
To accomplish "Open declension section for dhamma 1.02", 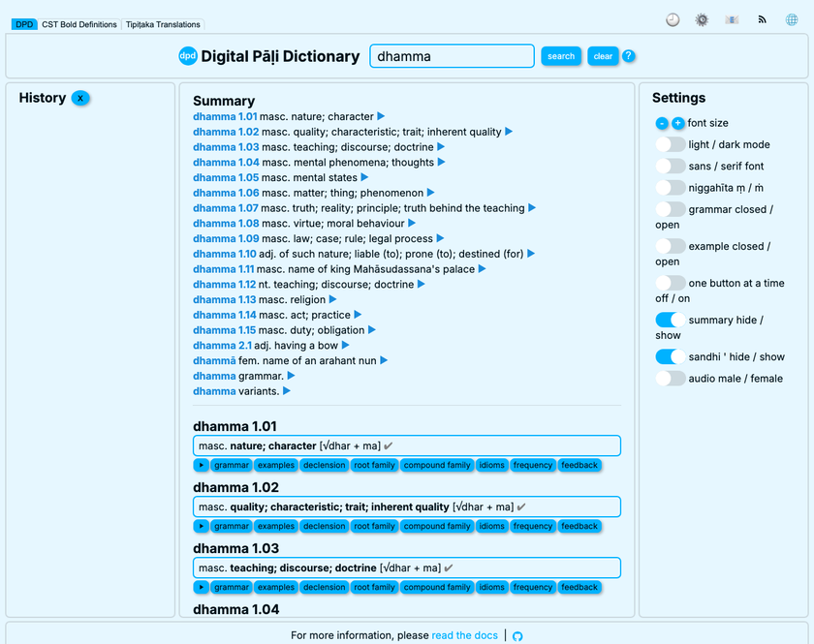I will [x=325, y=526].
